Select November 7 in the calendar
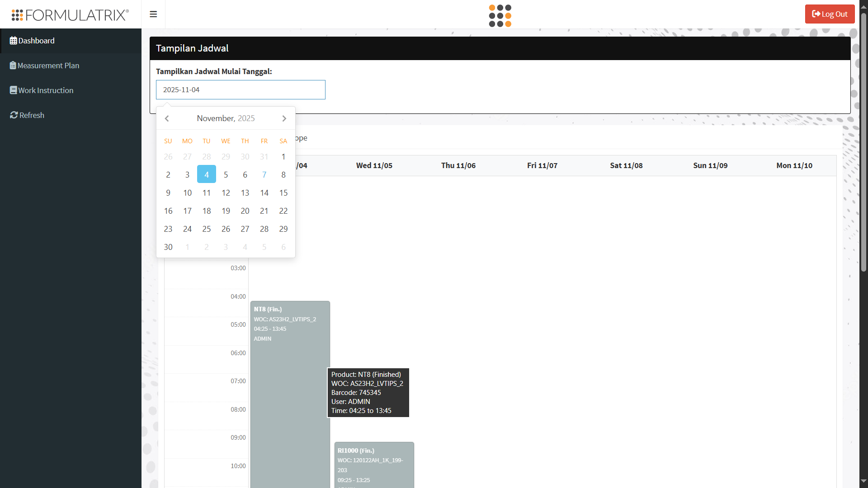The height and width of the screenshot is (488, 868). (x=264, y=174)
